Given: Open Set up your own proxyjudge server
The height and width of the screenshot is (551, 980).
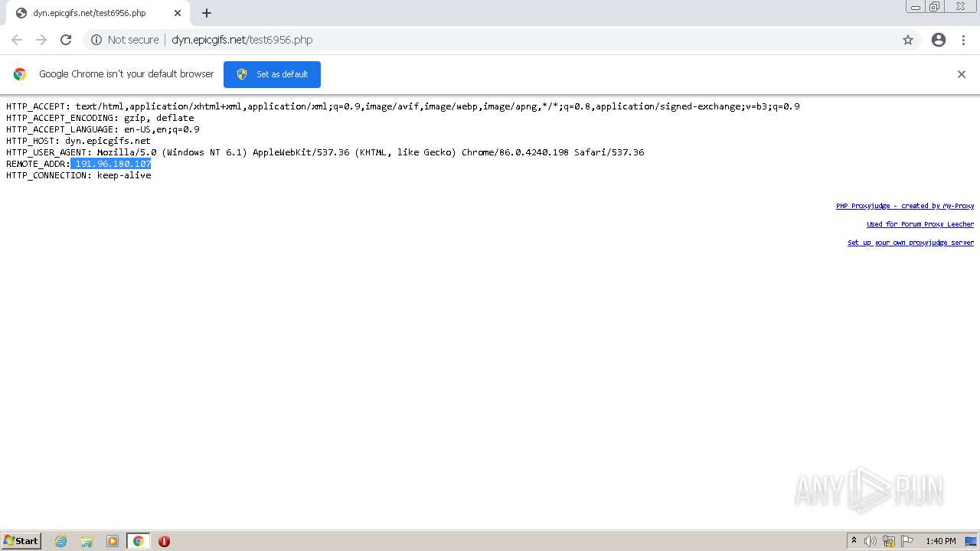Looking at the screenshot, I should pos(910,243).
